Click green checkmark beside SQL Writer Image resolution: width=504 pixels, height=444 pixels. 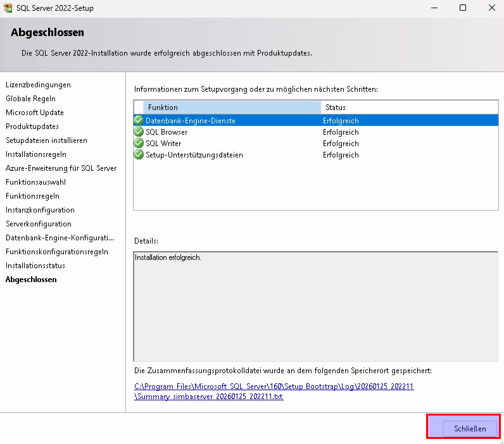point(139,143)
